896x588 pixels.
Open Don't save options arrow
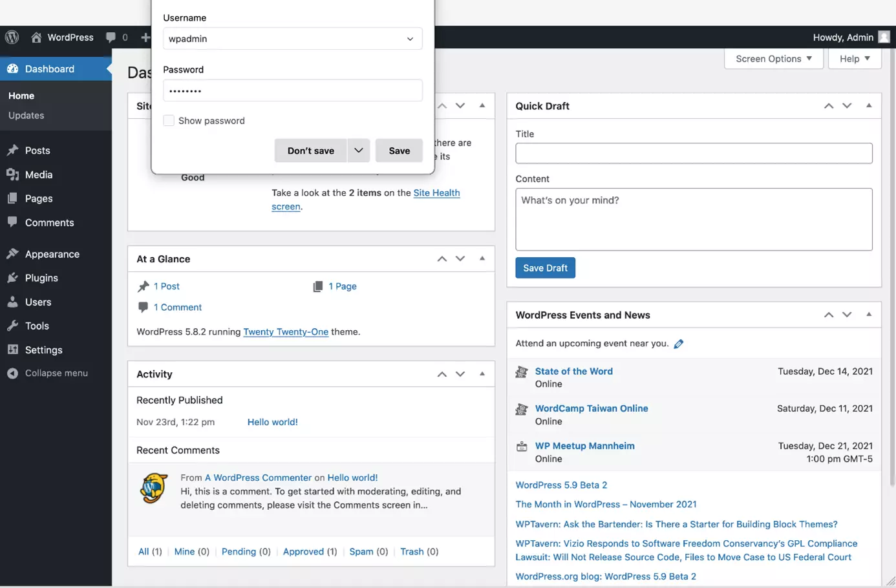358,151
